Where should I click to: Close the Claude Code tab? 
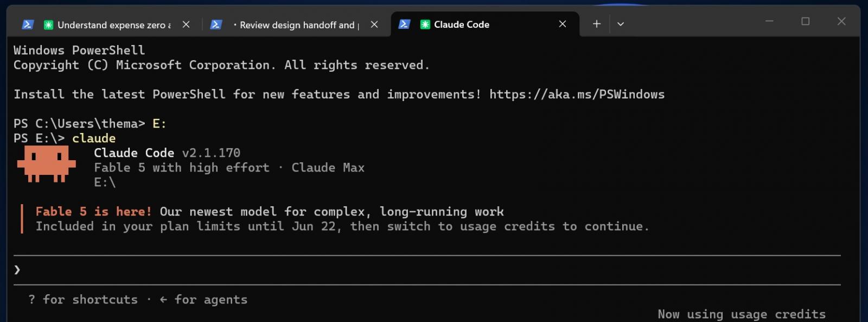coord(563,24)
